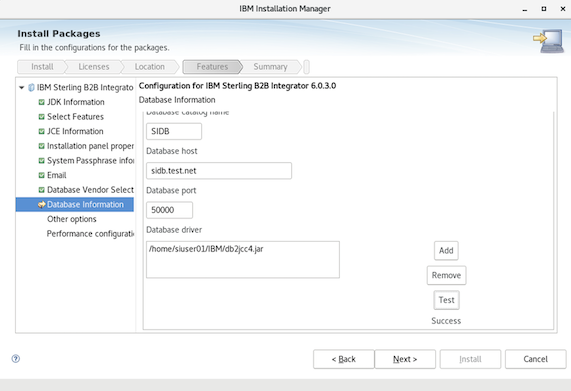Click the green check icon beside Select Features
The width and height of the screenshot is (571, 391).
point(42,117)
